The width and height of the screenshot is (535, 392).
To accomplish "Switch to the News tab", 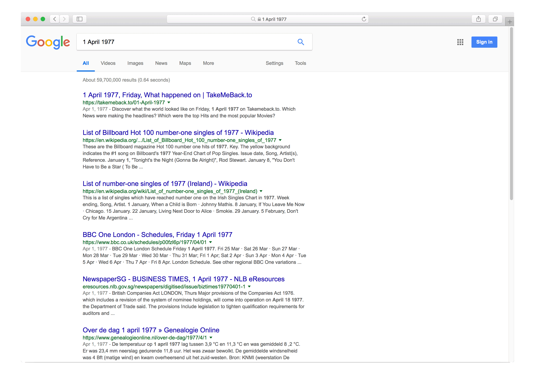I will [161, 63].
